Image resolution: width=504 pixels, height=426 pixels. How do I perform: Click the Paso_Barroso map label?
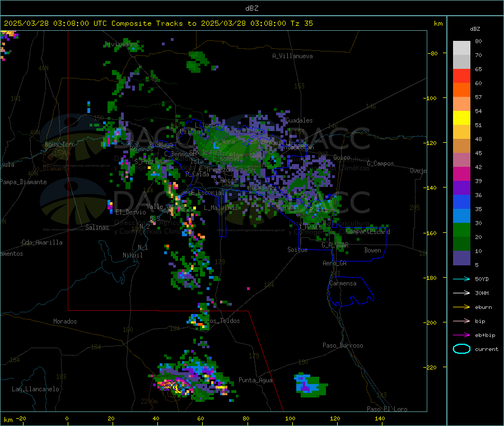click(343, 345)
